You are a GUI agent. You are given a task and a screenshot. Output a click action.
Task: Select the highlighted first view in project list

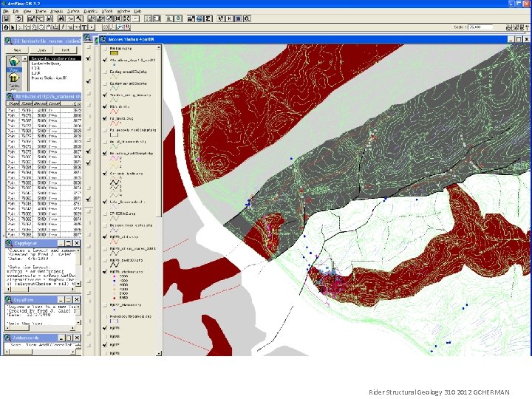click(x=55, y=58)
